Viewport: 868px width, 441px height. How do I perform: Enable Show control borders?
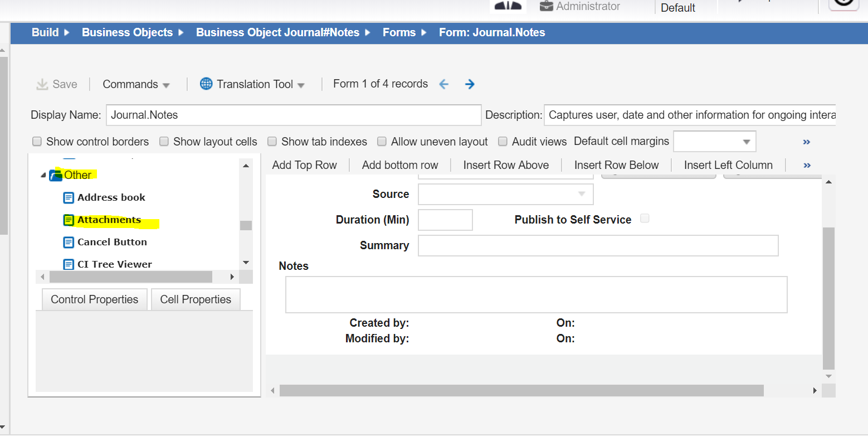pyautogui.click(x=37, y=142)
